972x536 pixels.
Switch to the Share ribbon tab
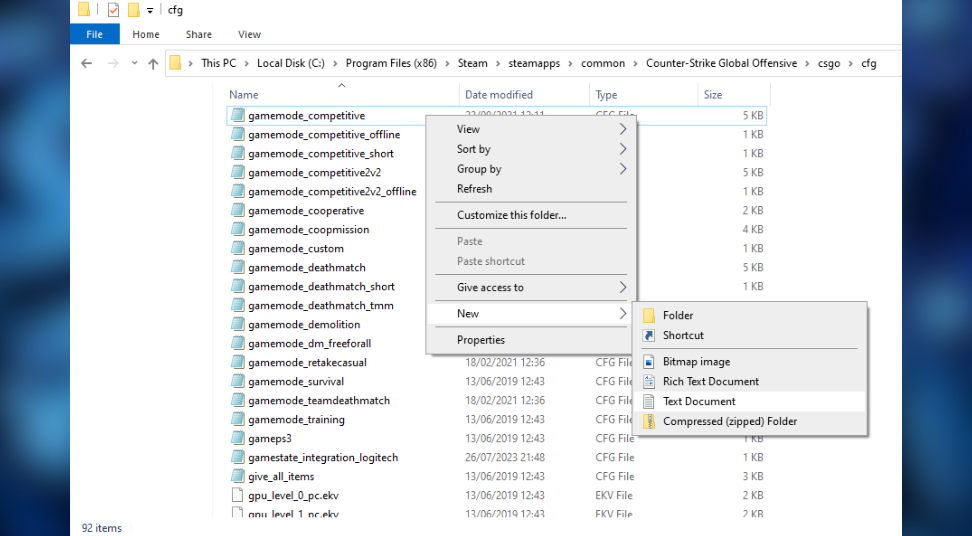199,34
